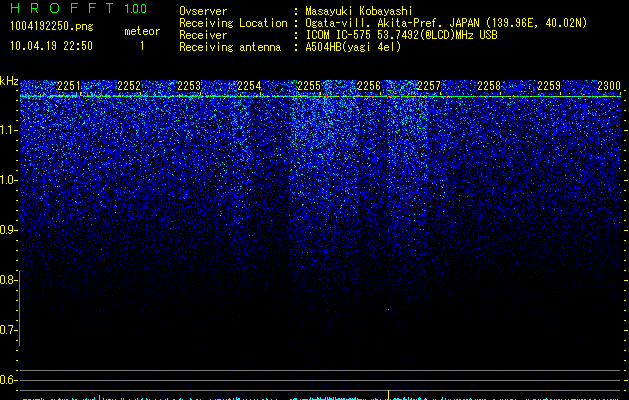This screenshot has height=400, width=629.
Task: Click the kHz axis unit label
Action: pyautogui.click(x=9, y=81)
